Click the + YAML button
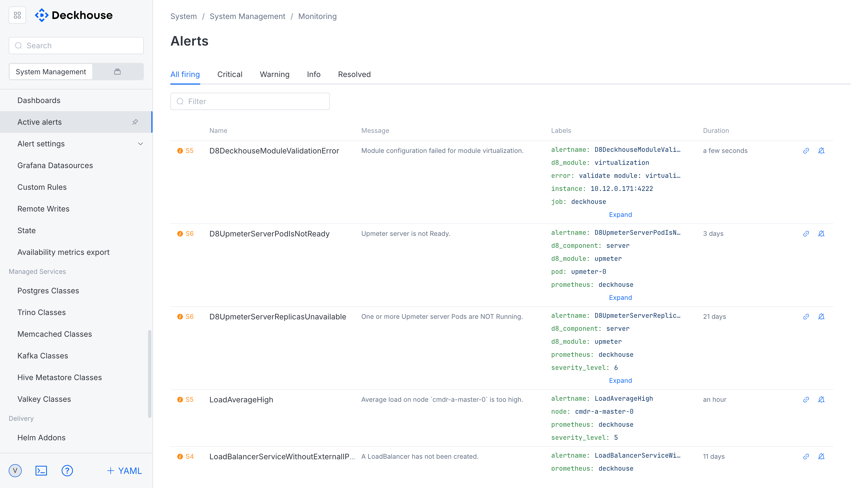This screenshot has height=488, width=868. 124,471
